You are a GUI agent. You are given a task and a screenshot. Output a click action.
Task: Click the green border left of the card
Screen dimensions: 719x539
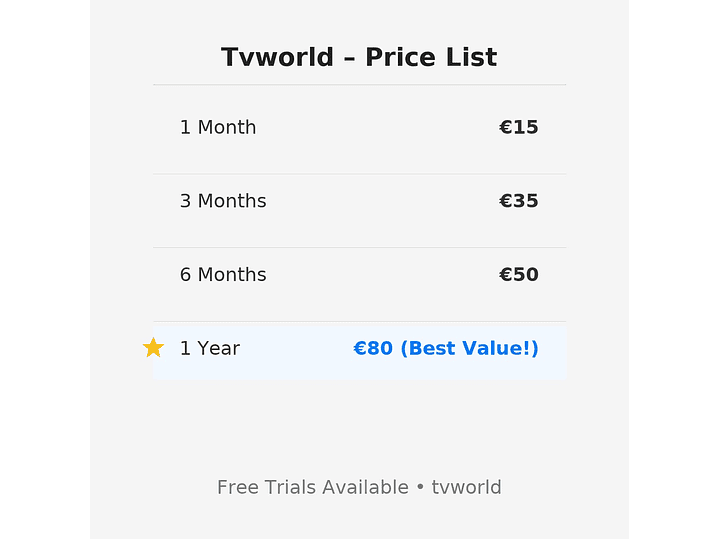pos(45,270)
